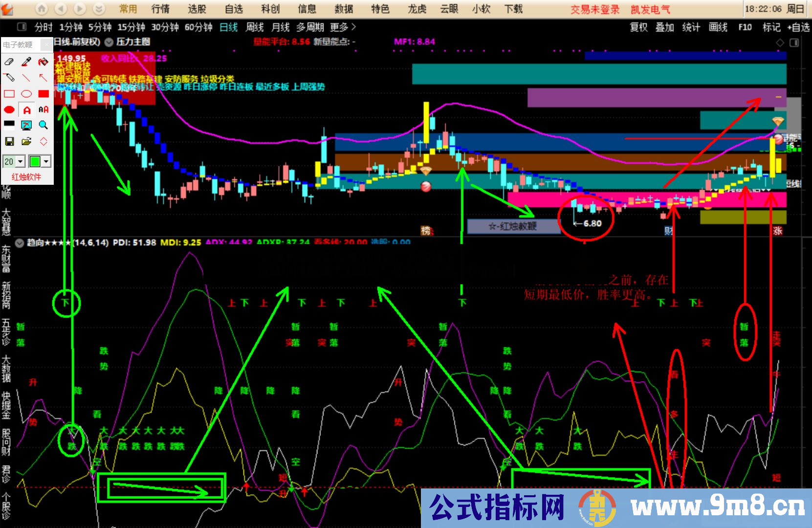Viewport: 812px width, 528px height.
Task: Click the green color swatch
Action: [x=36, y=161]
